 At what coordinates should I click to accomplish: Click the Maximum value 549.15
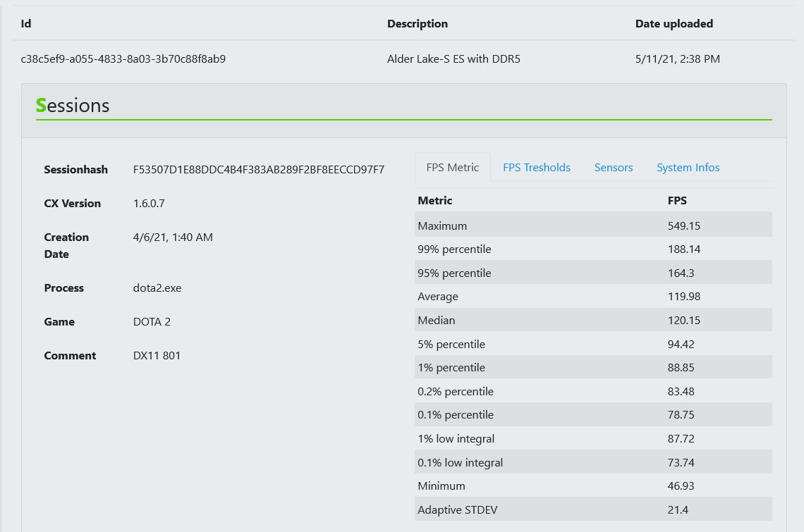pos(683,226)
